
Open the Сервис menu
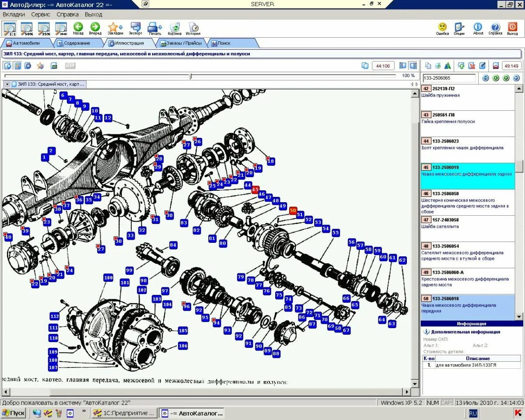click(x=41, y=14)
